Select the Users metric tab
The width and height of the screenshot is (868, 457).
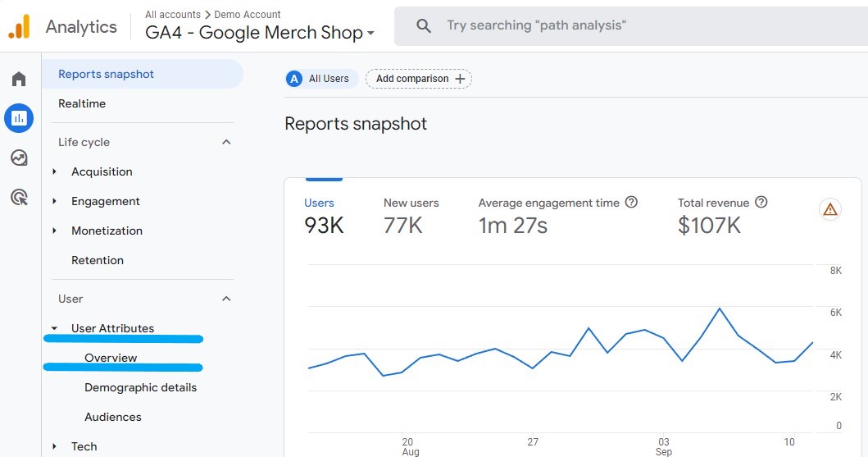click(324, 216)
